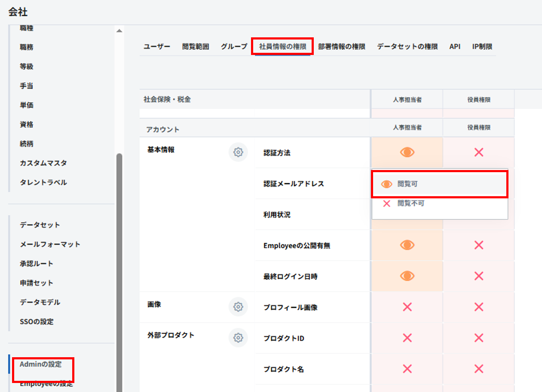The height and width of the screenshot is (392, 542).
Task: Switch to the 部署情報の権限 tab
Action: [341, 47]
